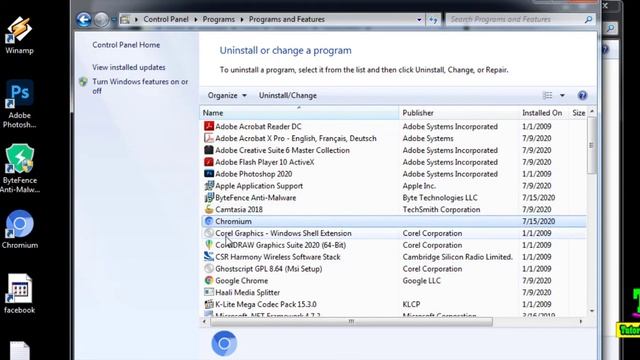The height and width of the screenshot is (360, 640).
Task: Expand the Programs breadcrumb arrow
Action: point(242,20)
